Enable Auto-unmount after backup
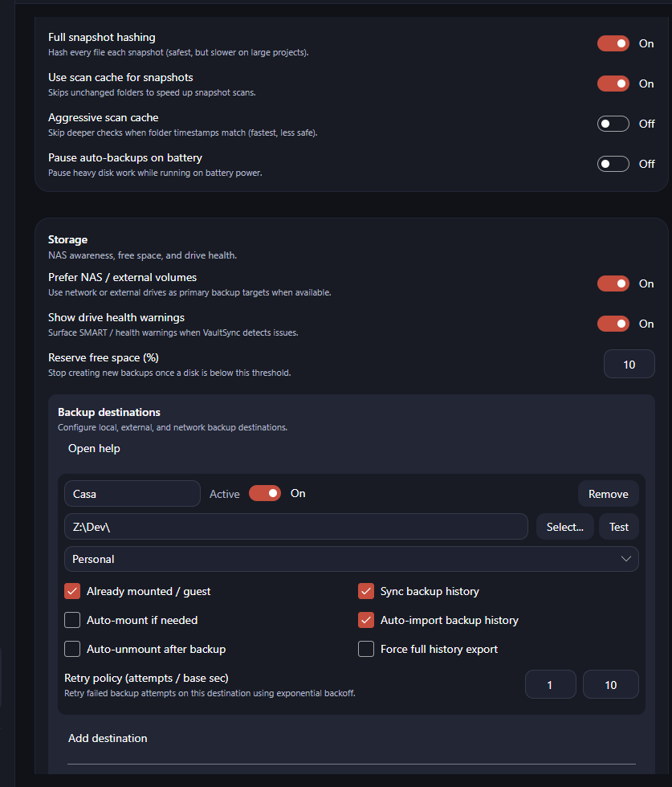Viewport: 672px width, 787px height. coord(72,649)
